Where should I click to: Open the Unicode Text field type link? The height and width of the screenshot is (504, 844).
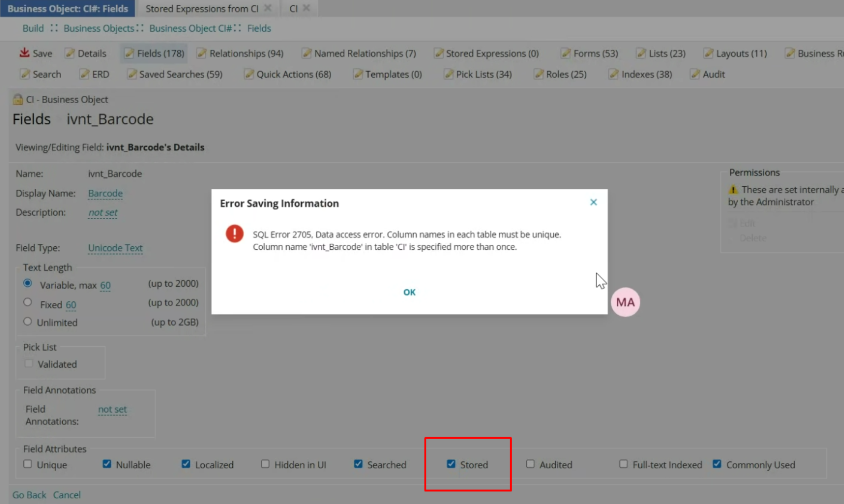115,248
